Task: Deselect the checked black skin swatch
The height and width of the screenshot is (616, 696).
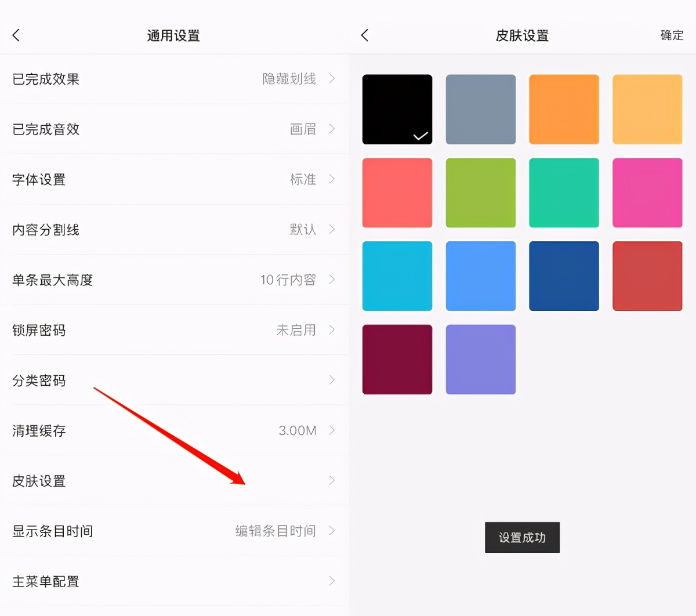Action: coord(397,109)
